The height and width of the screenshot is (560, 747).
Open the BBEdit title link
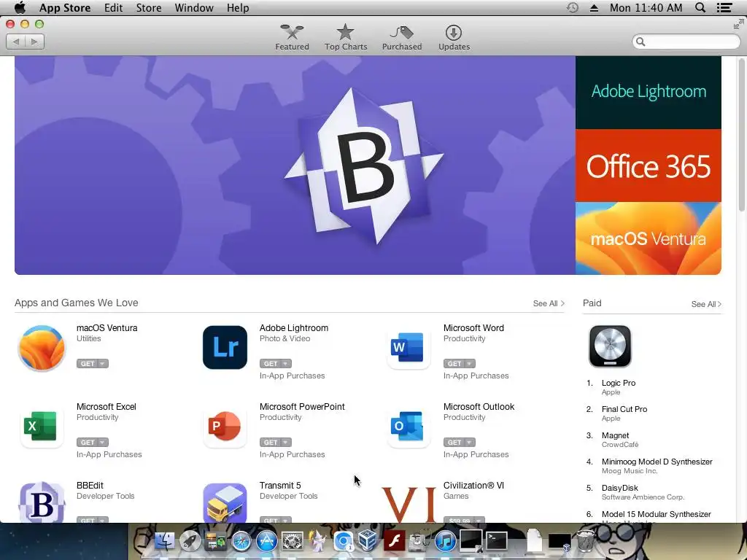pyautogui.click(x=90, y=485)
